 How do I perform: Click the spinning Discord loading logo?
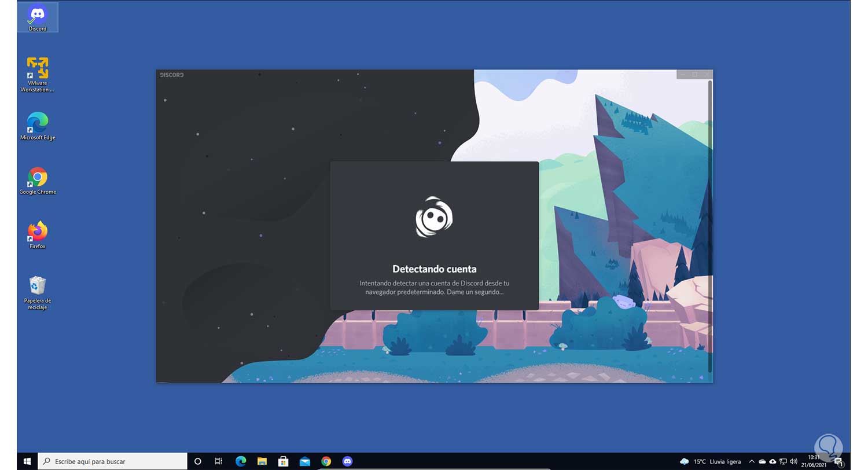(434, 217)
